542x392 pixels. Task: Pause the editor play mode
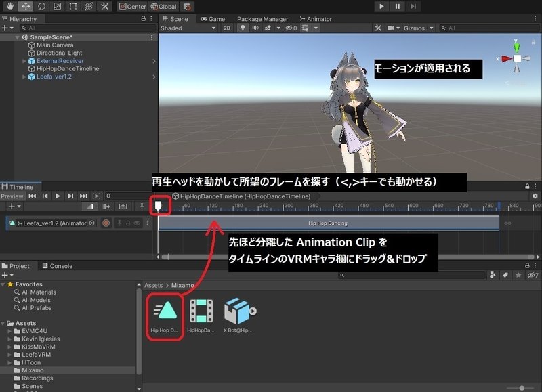click(x=397, y=6)
